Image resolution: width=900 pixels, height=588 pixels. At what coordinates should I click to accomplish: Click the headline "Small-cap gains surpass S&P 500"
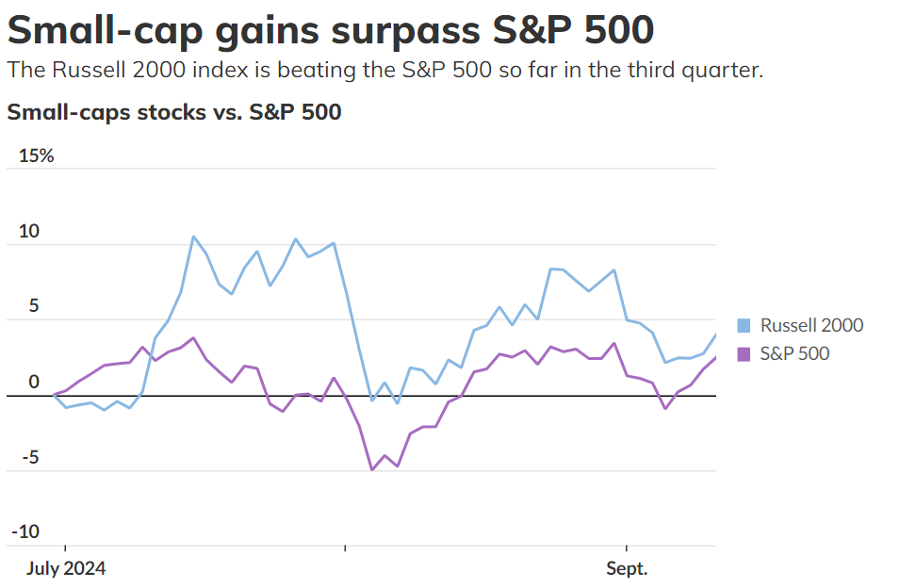tap(330, 29)
